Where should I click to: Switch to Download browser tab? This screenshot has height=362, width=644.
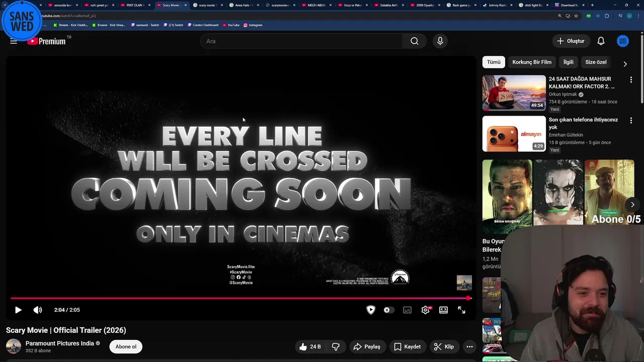[570, 5]
